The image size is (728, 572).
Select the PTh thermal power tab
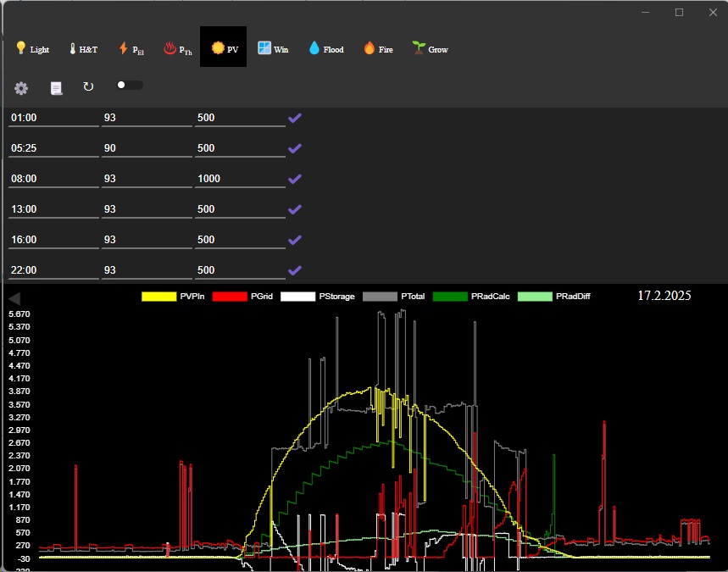(x=177, y=49)
